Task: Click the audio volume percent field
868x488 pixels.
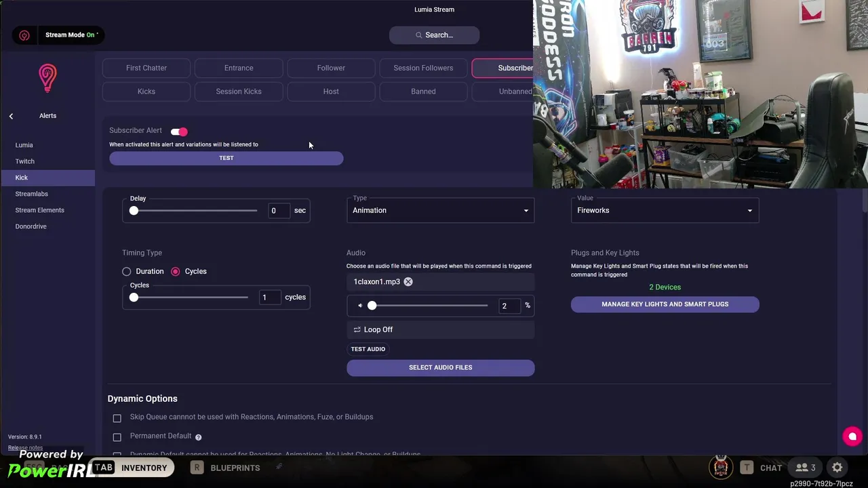Action: coord(509,306)
